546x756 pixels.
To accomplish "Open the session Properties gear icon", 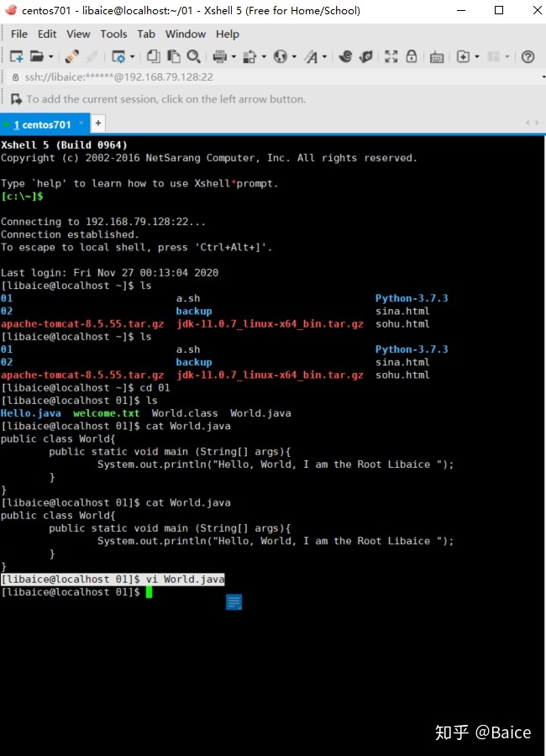I will coord(118,56).
